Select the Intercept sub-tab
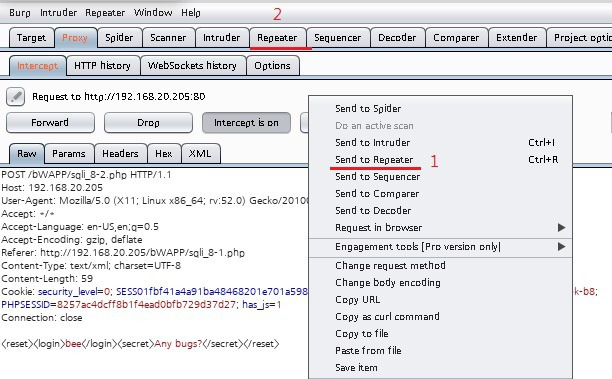This screenshot has width=612, height=379. [37, 66]
